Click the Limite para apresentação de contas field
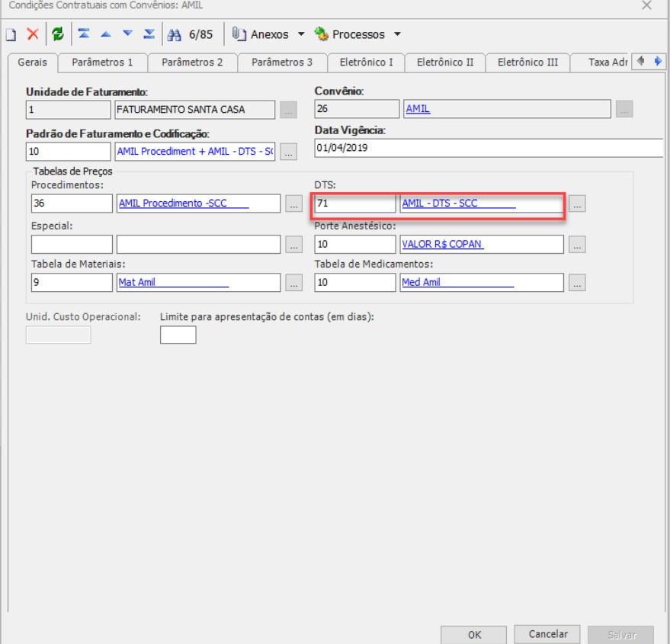This screenshot has width=670, height=644. tap(178, 335)
